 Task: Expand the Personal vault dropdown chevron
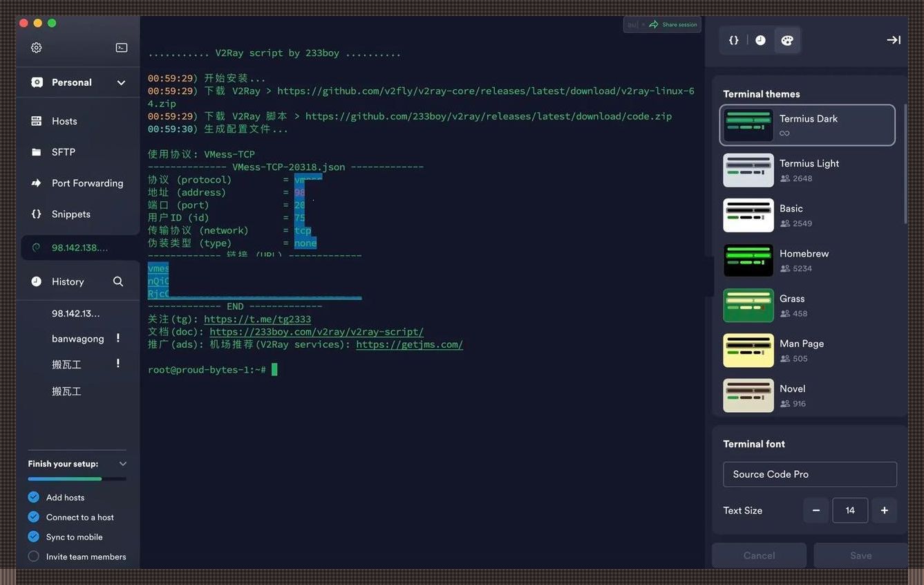tap(121, 82)
